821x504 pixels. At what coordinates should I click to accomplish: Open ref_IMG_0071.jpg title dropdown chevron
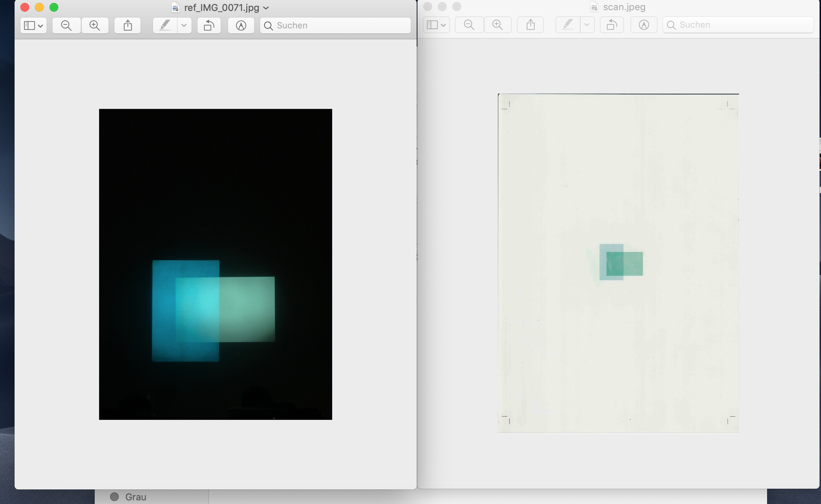point(266,8)
